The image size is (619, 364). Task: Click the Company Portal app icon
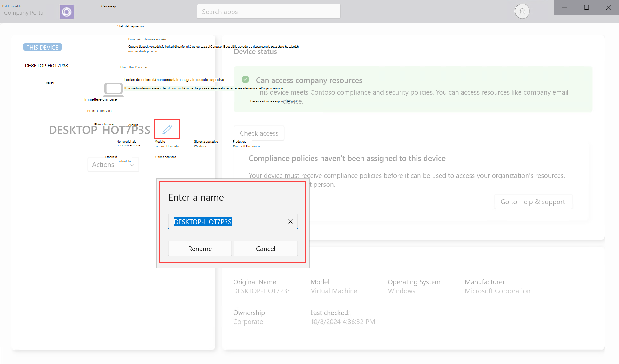(x=67, y=11)
